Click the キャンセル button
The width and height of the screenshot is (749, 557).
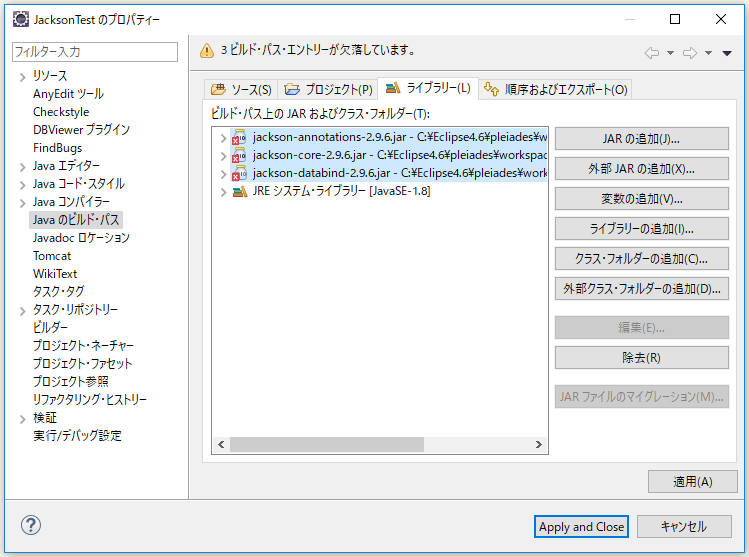pyautogui.click(x=684, y=526)
